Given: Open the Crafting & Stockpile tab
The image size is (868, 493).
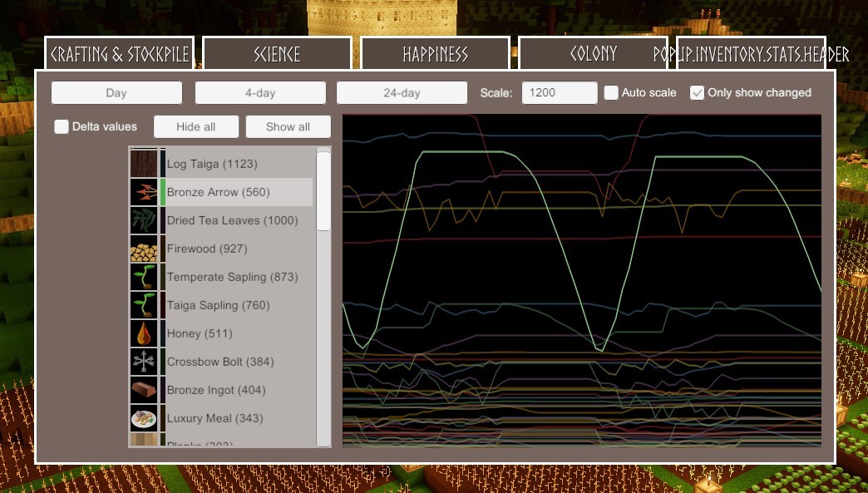Looking at the screenshot, I should (x=119, y=54).
